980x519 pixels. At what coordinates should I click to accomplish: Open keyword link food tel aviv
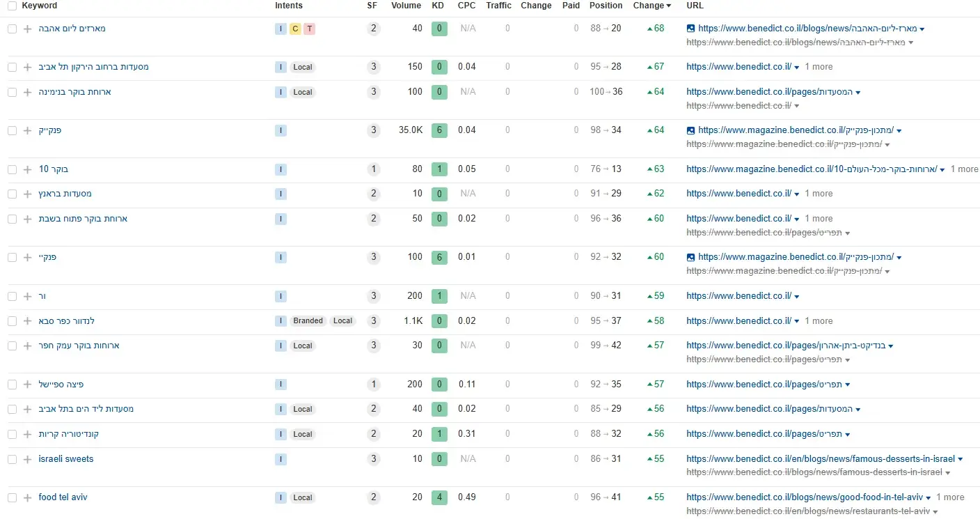point(63,497)
